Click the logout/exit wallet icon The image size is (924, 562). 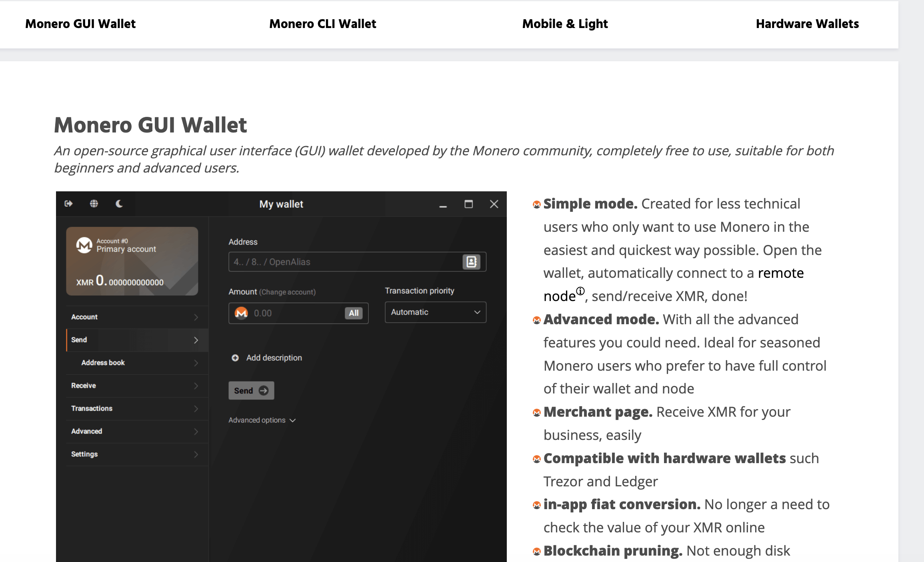[68, 204]
